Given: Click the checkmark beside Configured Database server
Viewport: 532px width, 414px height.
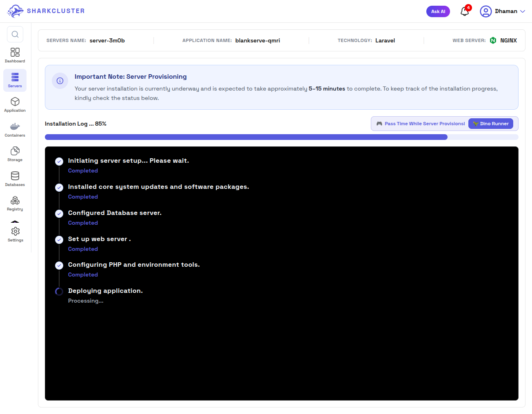Looking at the screenshot, I should 59,213.
